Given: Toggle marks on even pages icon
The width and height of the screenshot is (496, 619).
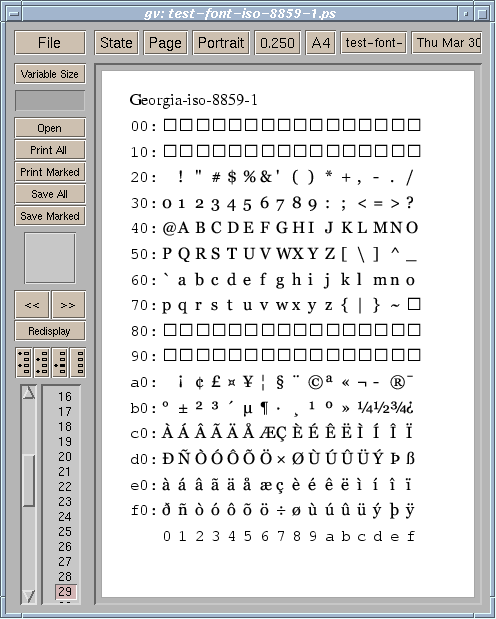Looking at the screenshot, I should (42, 362).
